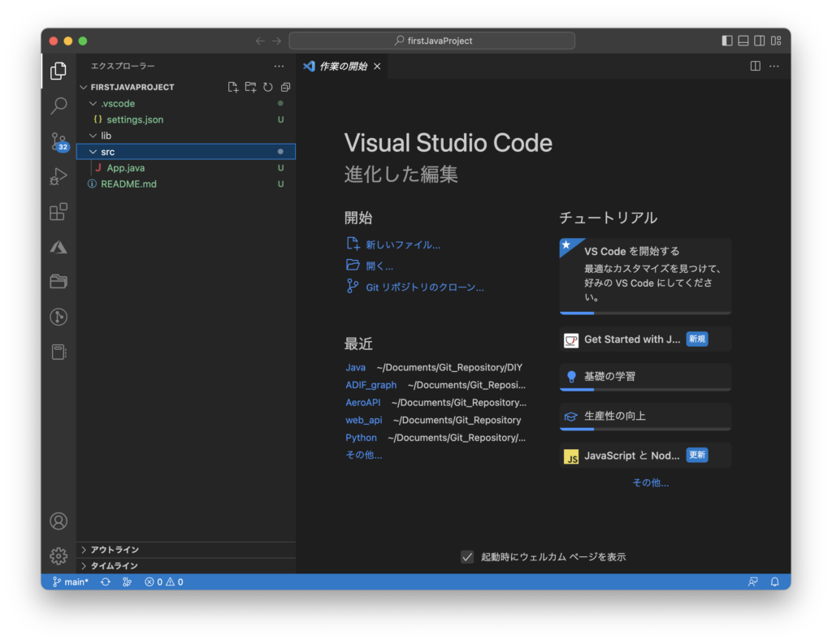Image resolution: width=832 pixels, height=644 pixels.
Task: Open the Search view in activity bar
Action: click(58, 106)
